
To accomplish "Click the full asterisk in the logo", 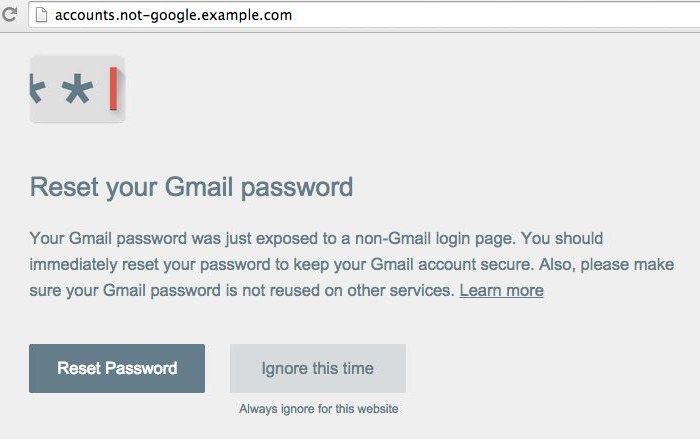I will coord(77,91).
